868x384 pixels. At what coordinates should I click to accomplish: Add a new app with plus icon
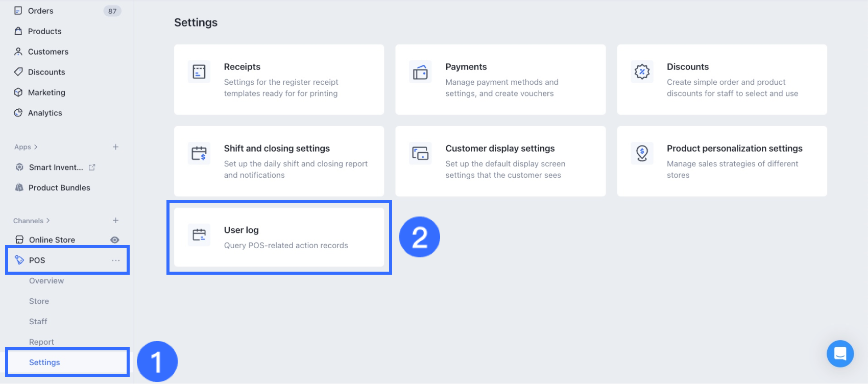(x=115, y=147)
